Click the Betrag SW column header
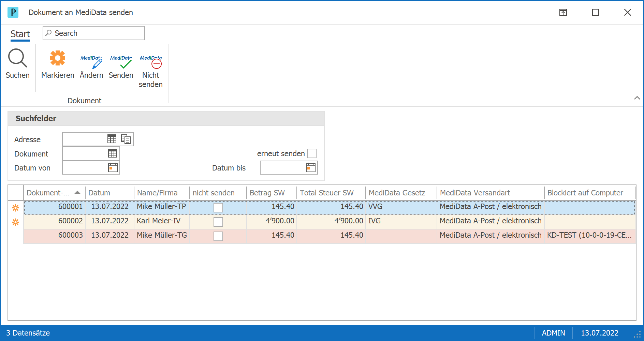 pos(272,193)
